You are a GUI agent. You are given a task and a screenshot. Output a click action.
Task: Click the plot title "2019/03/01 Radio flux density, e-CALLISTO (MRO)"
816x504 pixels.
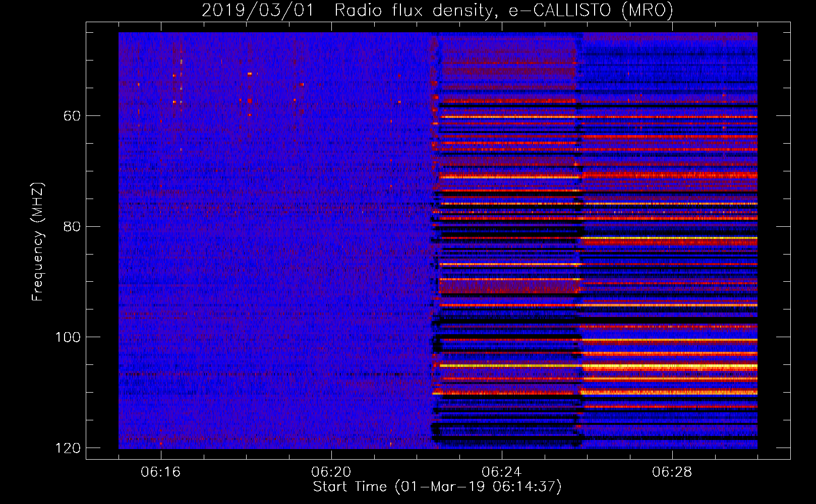tap(437, 11)
